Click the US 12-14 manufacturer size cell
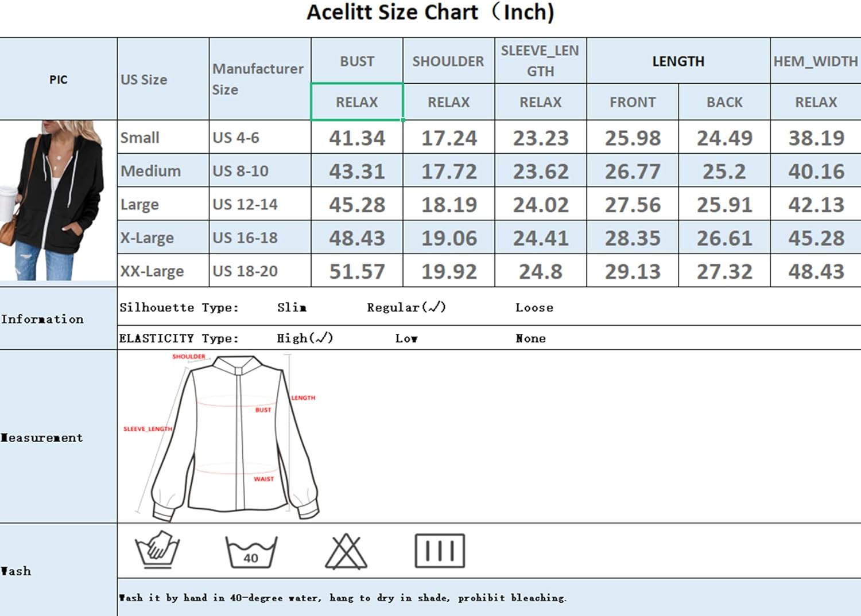The height and width of the screenshot is (616, 861). pos(245,205)
